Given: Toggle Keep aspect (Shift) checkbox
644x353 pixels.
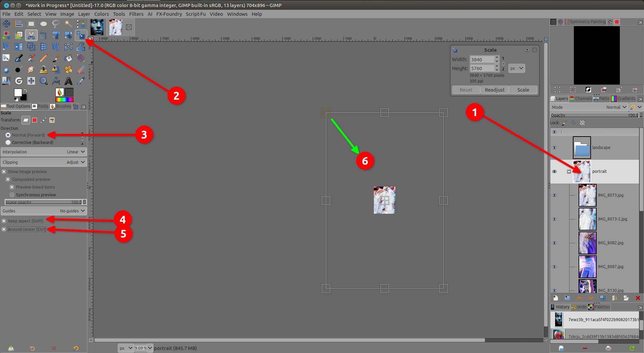Looking at the screenshot, I should pyautogui.click(x=4, y=221).
